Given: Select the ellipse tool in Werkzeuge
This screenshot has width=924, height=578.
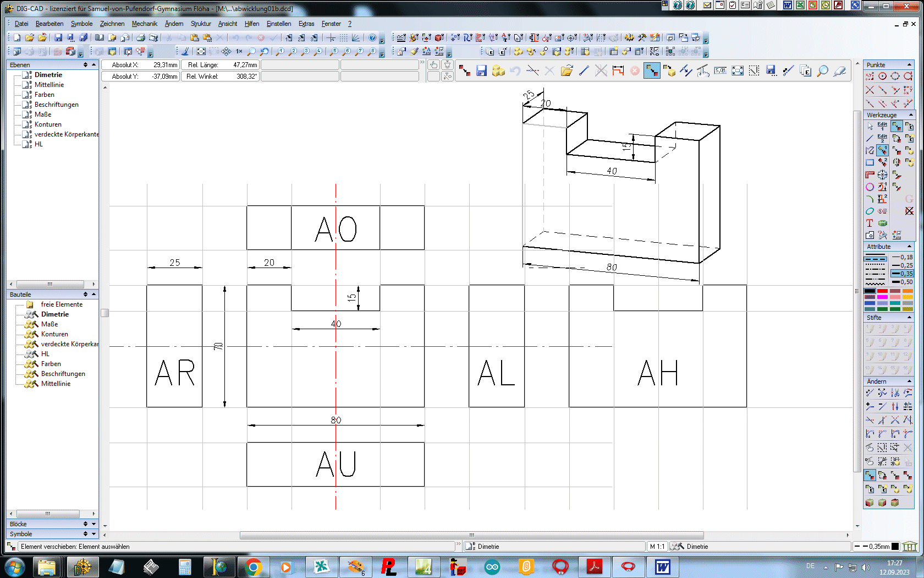Looking at the screenshot, I should coord(870,211).
